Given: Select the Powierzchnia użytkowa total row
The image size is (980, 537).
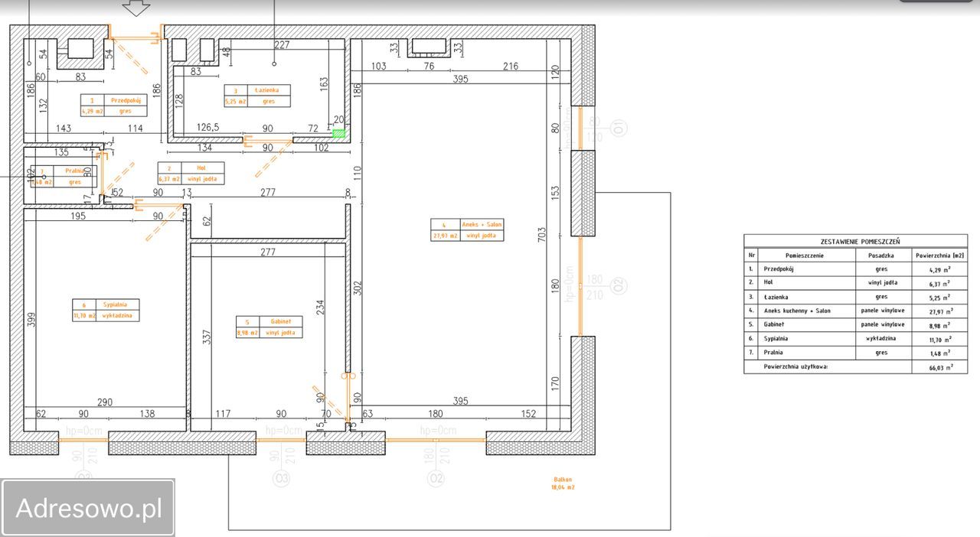Looking at the screenshot, I should pos(855,366).
